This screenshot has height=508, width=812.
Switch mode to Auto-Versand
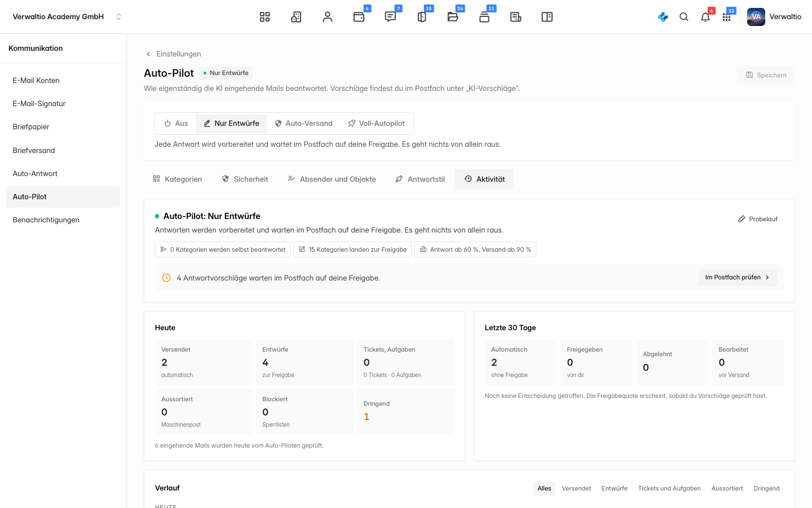tap(303, 124)
